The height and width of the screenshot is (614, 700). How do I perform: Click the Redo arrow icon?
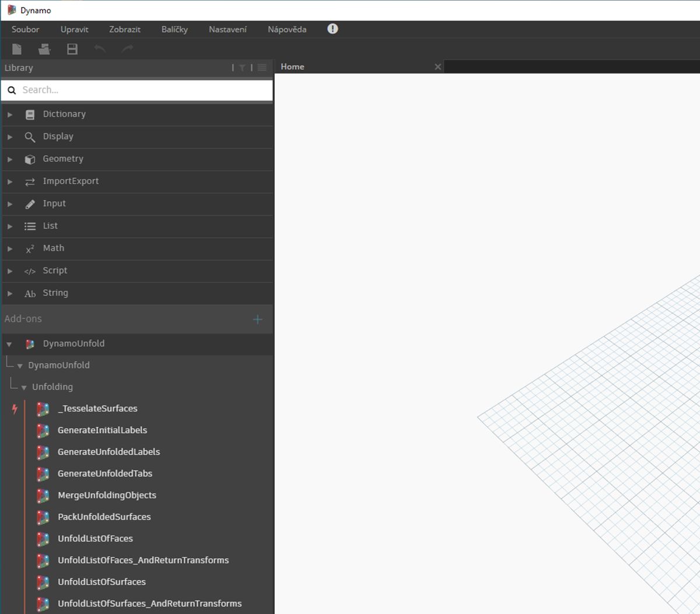(x=127, y=49)
